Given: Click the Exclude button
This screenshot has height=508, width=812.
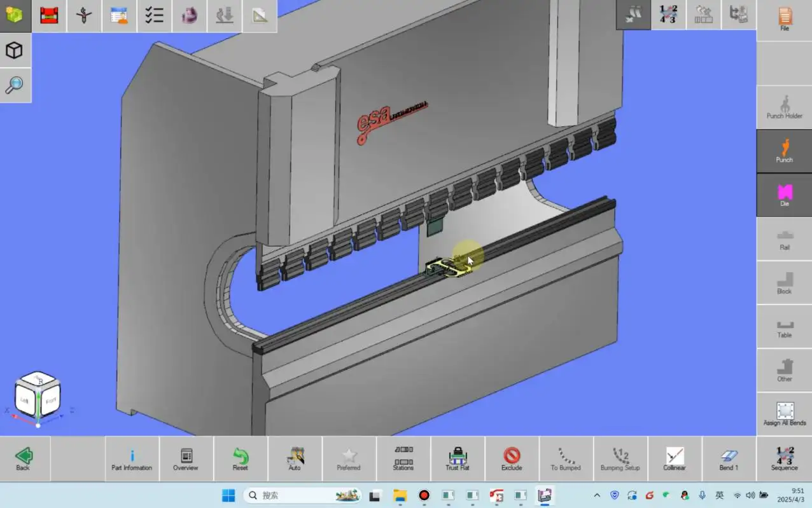Looking at the screenshot, I should (512, 458).
